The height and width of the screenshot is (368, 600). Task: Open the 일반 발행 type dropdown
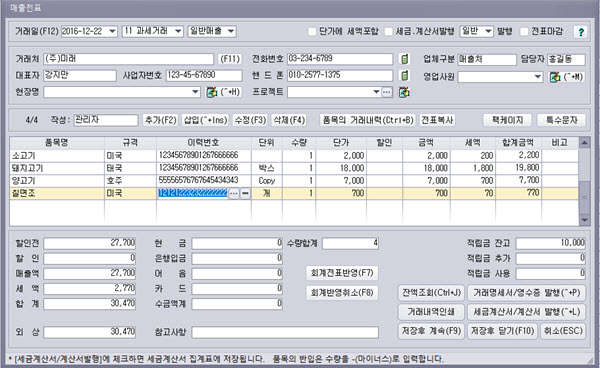click(488, 31)
